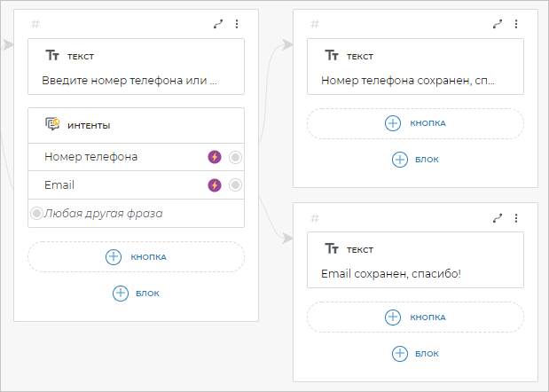Select the connector circle for Номер телефона

[235, 157]
